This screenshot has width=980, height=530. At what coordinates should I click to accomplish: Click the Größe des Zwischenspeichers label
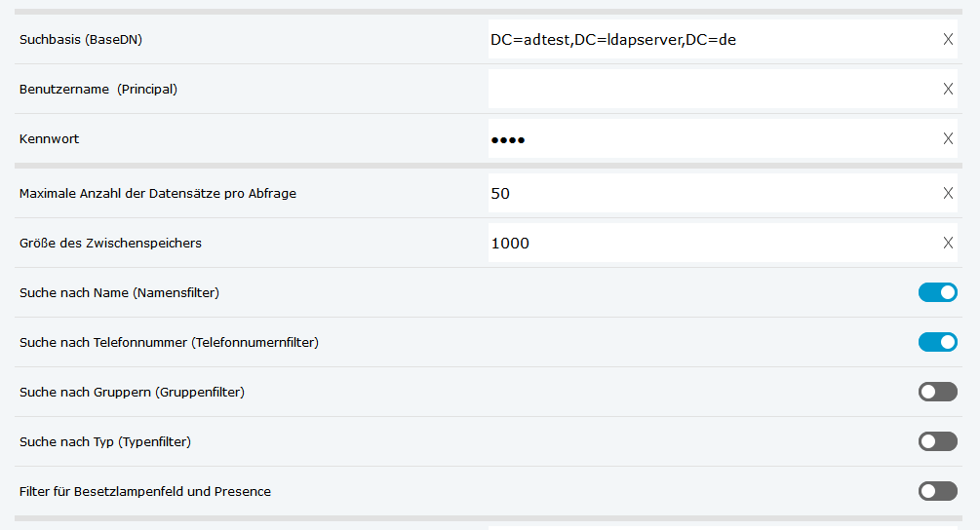pos(110,243)
